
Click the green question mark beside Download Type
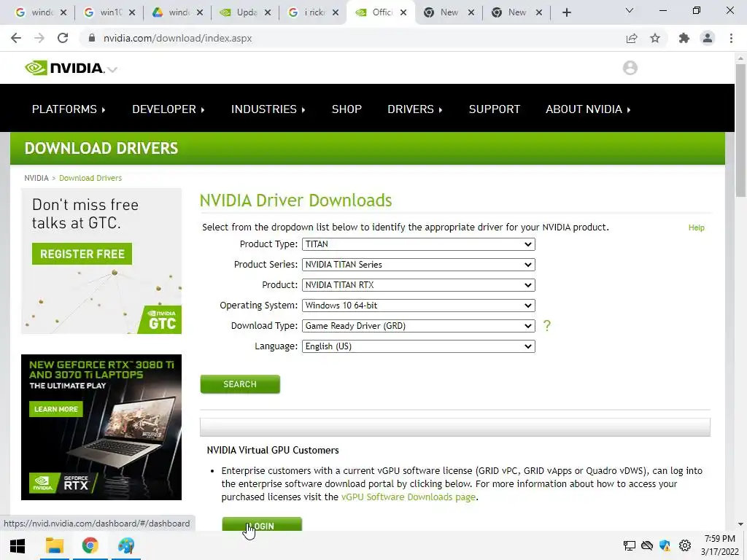click(547, 326)
